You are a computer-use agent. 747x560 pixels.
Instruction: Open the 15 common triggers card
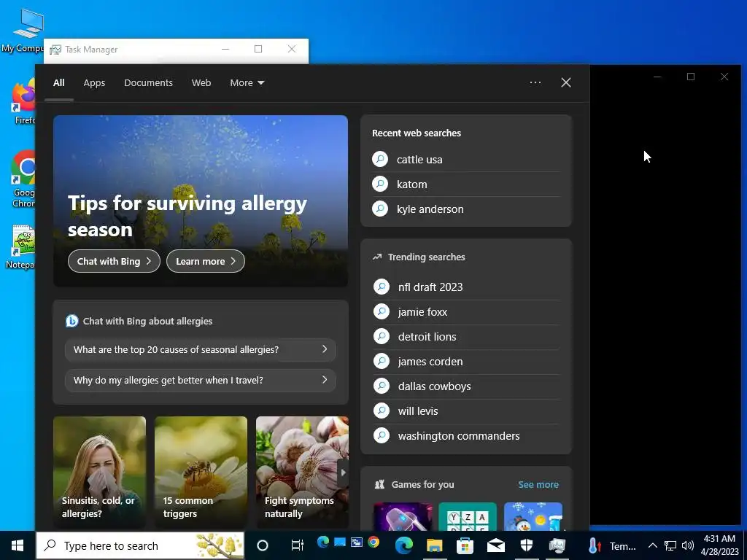[201, 472]
